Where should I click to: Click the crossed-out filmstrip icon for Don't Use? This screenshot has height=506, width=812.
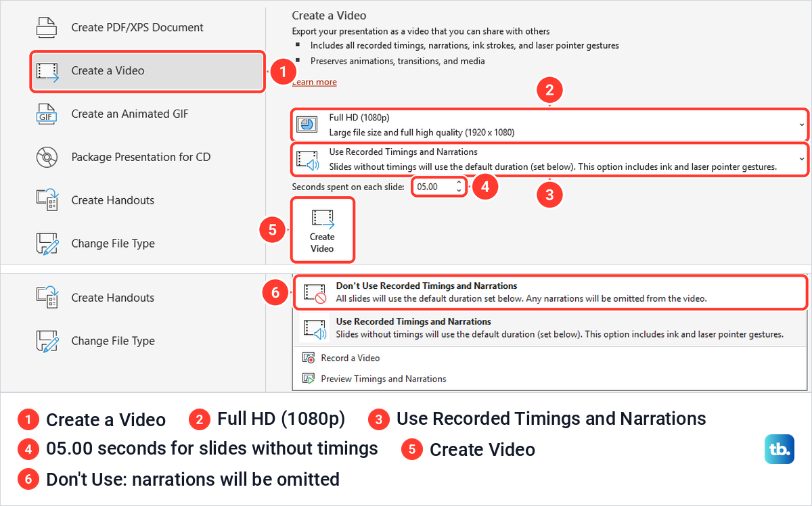315,293
